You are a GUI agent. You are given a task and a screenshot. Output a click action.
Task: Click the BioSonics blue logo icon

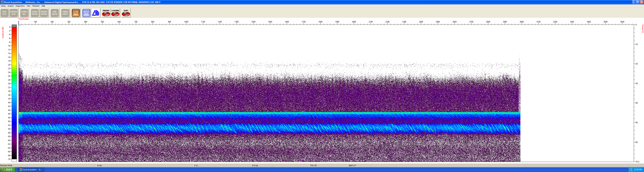click(x=96, y=13)
